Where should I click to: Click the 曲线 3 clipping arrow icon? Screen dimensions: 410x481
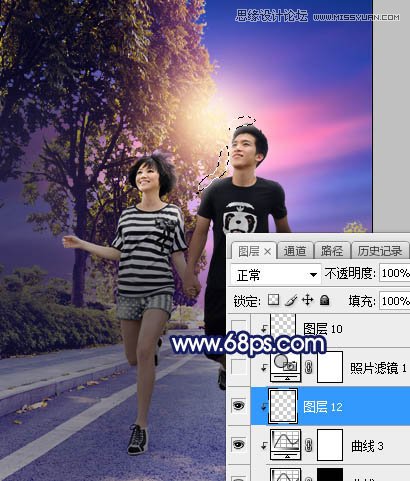point(264,446)
